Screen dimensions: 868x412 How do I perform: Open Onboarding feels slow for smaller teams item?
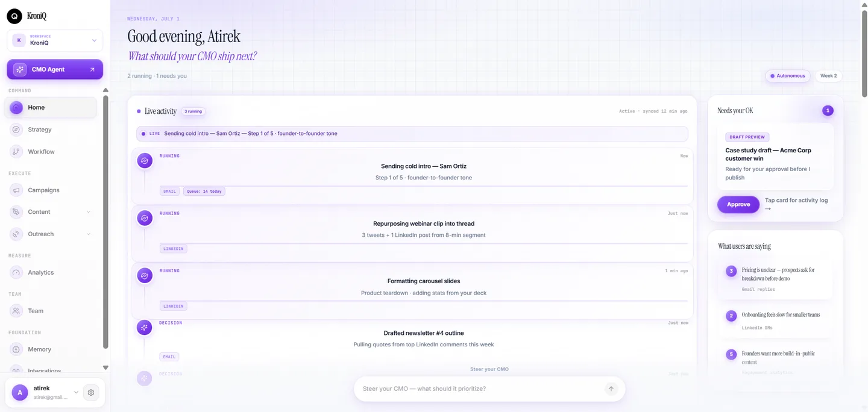point(775,320)
